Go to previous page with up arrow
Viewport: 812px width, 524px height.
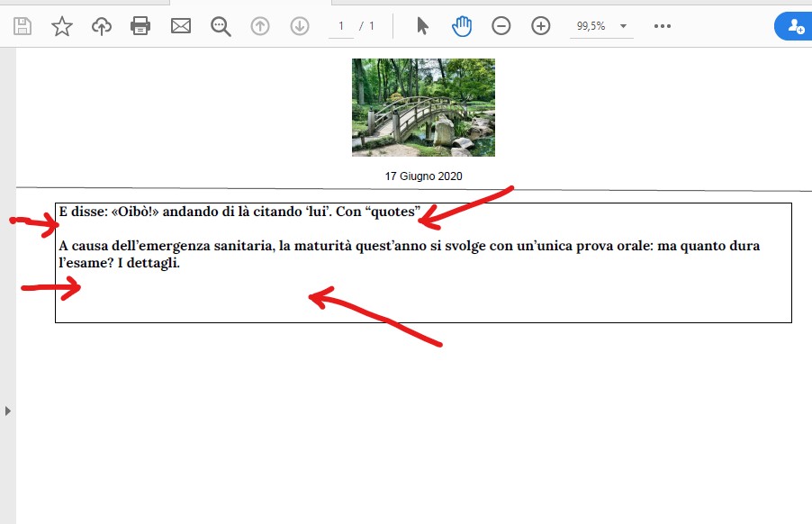260,26
